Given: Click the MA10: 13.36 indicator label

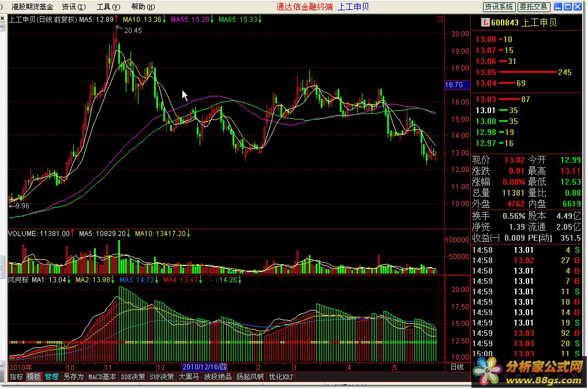Looking at the screenshot, I should (x=142, y=20).
